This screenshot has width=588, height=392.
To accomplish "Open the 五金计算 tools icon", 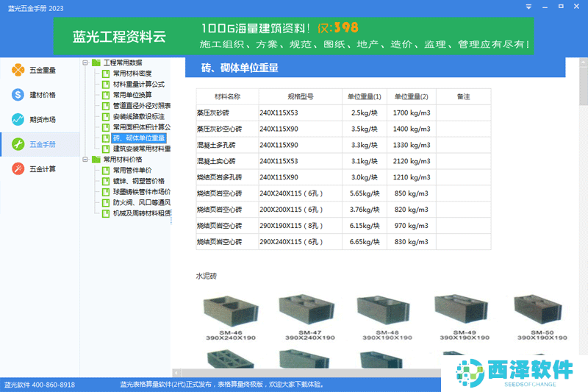I will click(x=18, y=169).
